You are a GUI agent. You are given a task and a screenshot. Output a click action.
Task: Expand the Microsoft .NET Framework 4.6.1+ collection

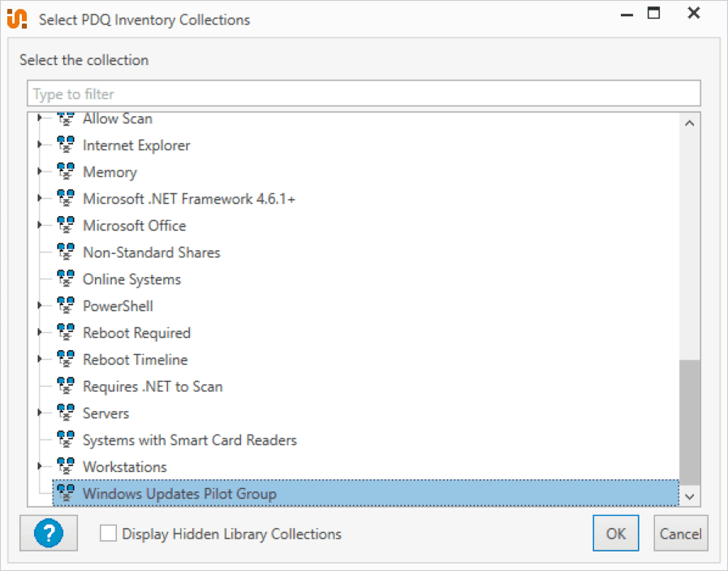tap(40, 198)
